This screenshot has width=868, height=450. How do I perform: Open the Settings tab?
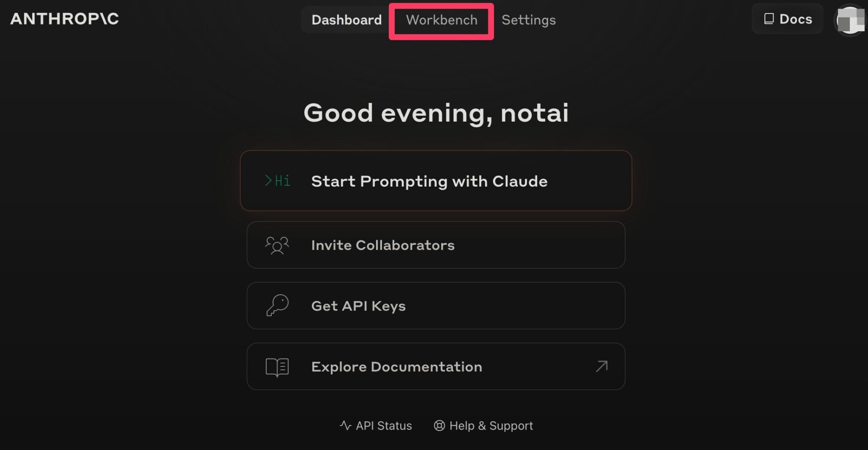(528, 20)
